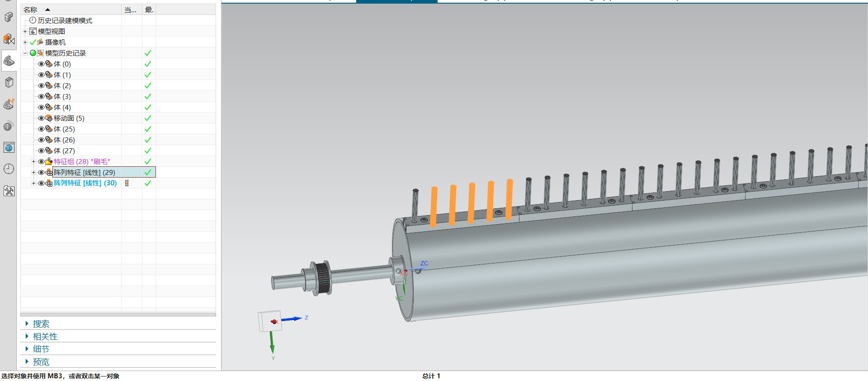This screenshot has height=381, width=868.
Task: Select 体 (25) in model history
Action: pos(64,129)
